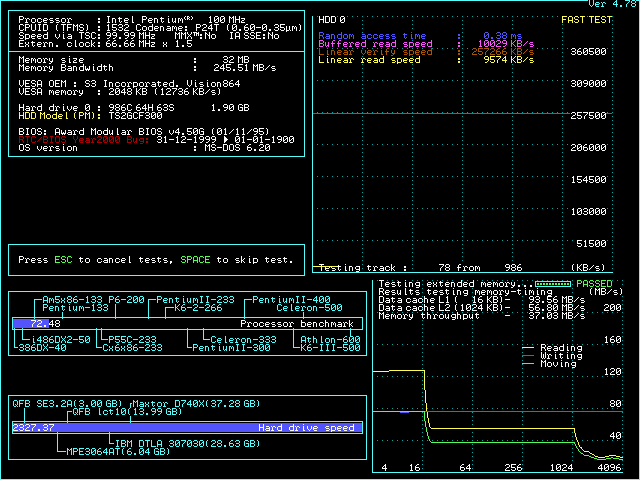Click Processor benchmark bar showing 72.48
This screenshot has height=480, width=640.
[x=187, y=324]
